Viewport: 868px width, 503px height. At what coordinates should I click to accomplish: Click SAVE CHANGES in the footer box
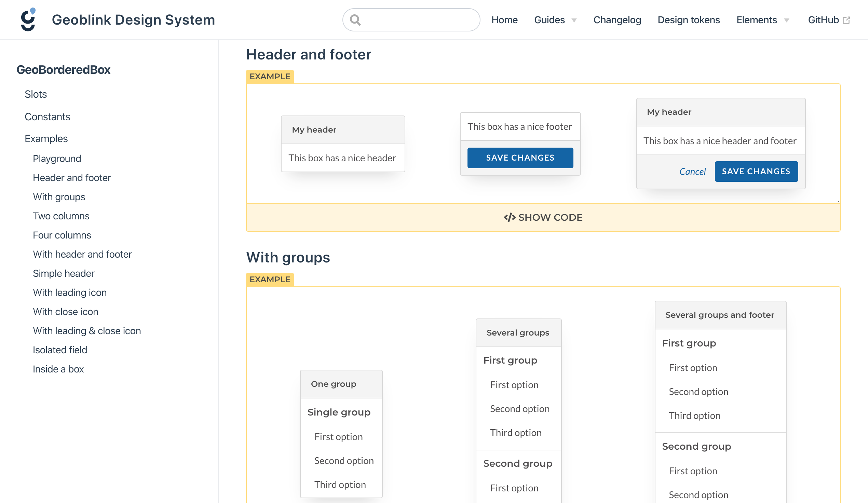click(520, 158)
